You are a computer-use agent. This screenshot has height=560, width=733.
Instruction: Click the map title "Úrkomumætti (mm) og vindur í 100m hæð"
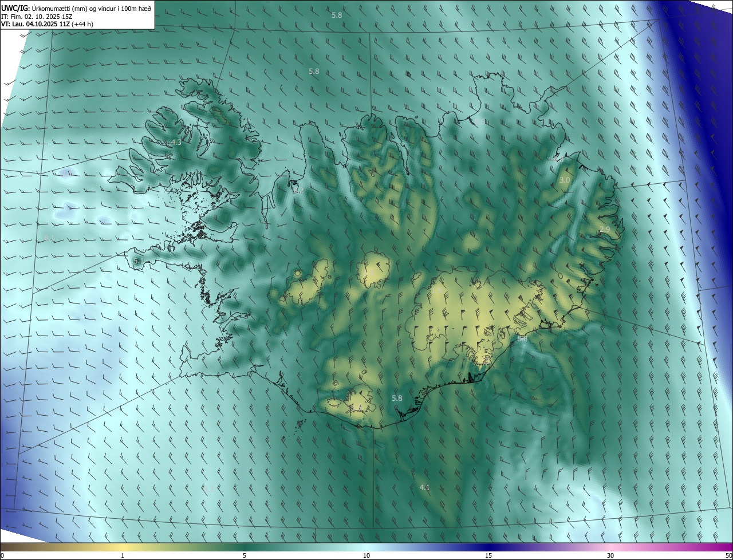pyautogui.click(x=92, y=7)
